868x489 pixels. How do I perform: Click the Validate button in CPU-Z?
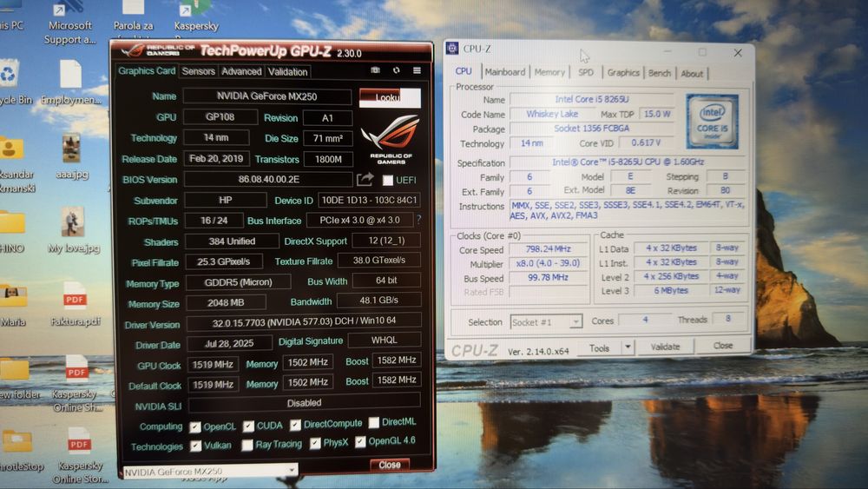tap(665, 347)
